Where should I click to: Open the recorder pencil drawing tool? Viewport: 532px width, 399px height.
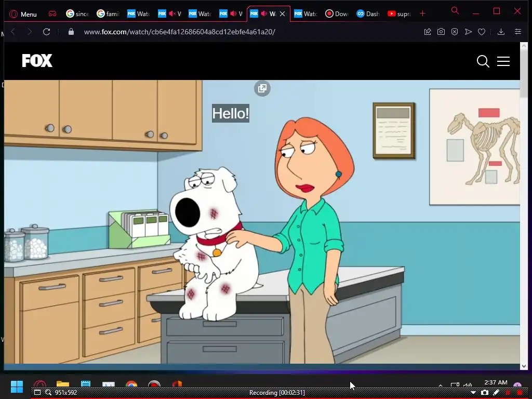pyautogui.click(x=496, y=393)
